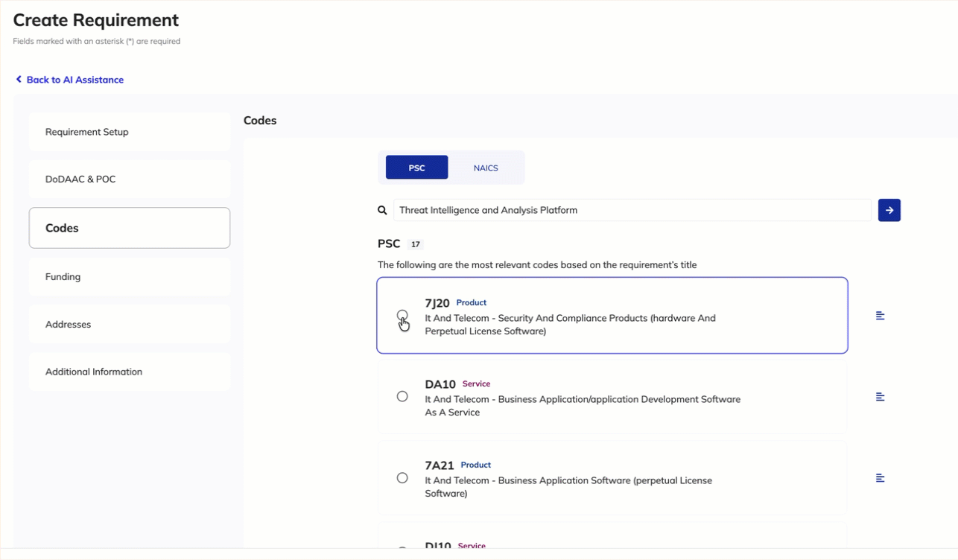Switch to the NAICS tab
This screenshot has width=958, height=560.
coord(486,168)
